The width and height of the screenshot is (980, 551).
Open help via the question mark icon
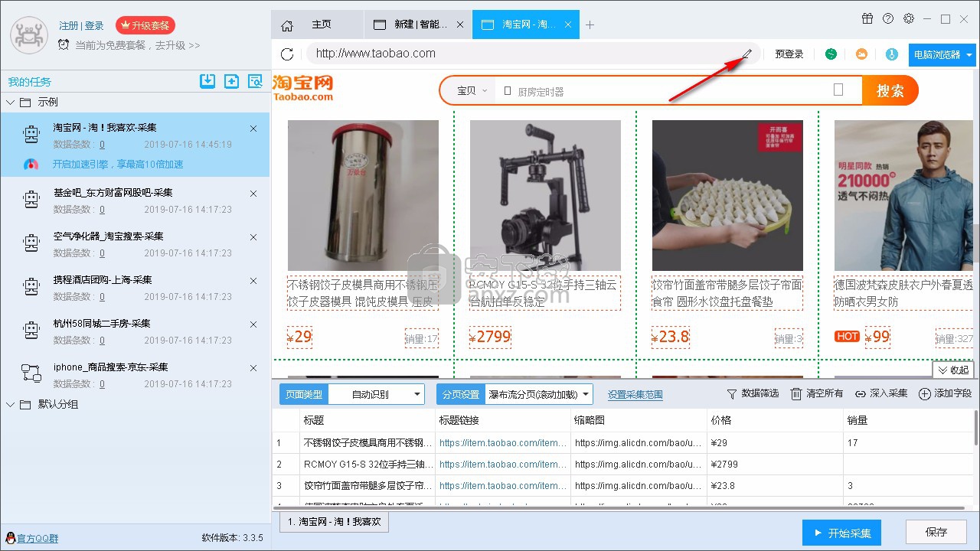pos(888,19)
